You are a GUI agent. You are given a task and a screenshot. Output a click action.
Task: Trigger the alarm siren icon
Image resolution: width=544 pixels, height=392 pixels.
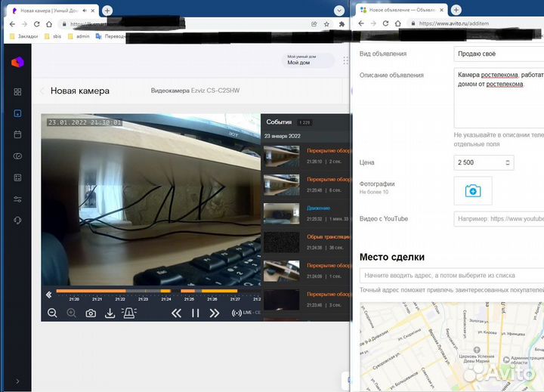[x=128, y=313]
